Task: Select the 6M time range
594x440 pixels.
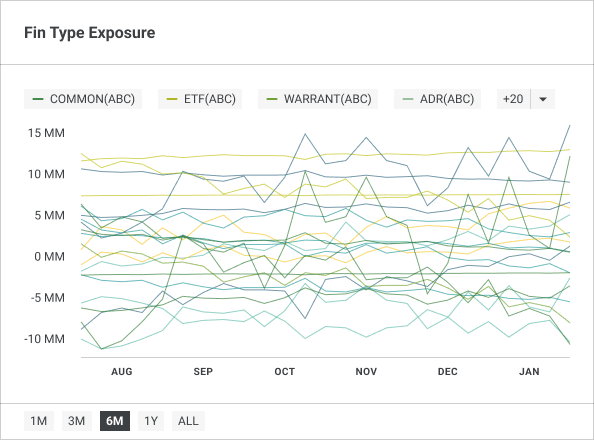Action: 115,421
